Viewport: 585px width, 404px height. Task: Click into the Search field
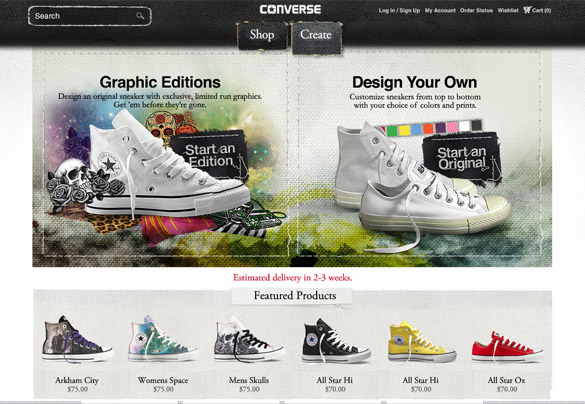[90, 16]
